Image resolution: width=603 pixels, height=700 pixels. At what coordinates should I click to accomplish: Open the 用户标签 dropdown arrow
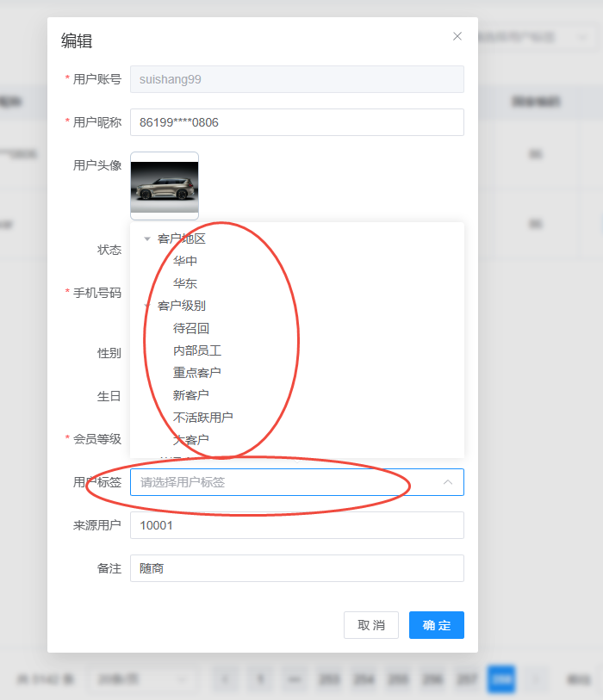448,482
